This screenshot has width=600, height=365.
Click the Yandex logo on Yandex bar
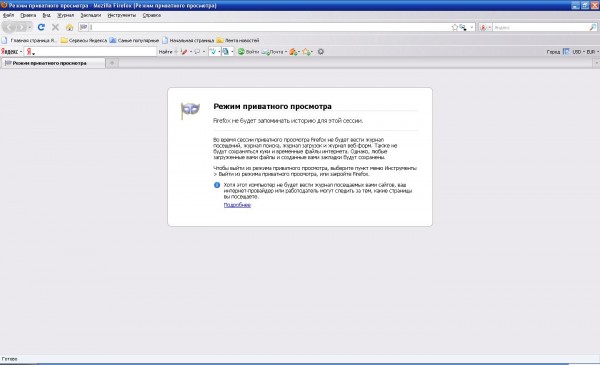(9, 52)
